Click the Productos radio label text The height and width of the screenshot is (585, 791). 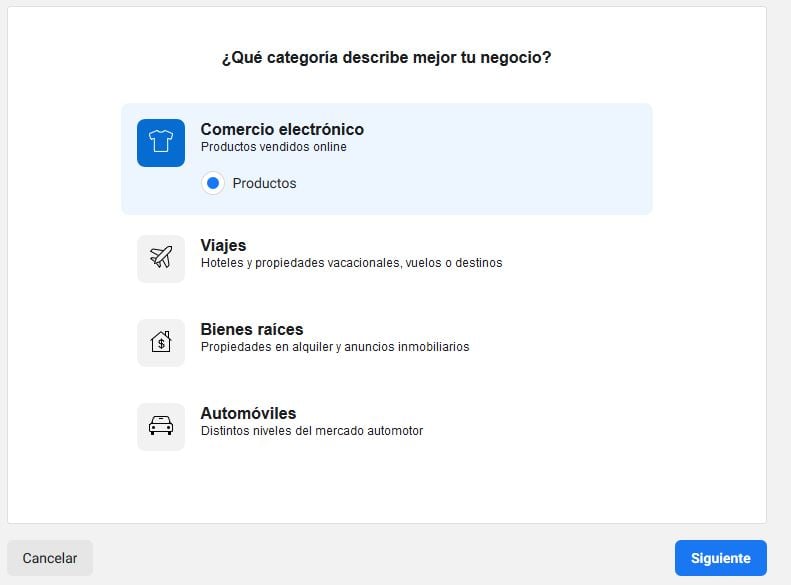(x=264, y=183)
